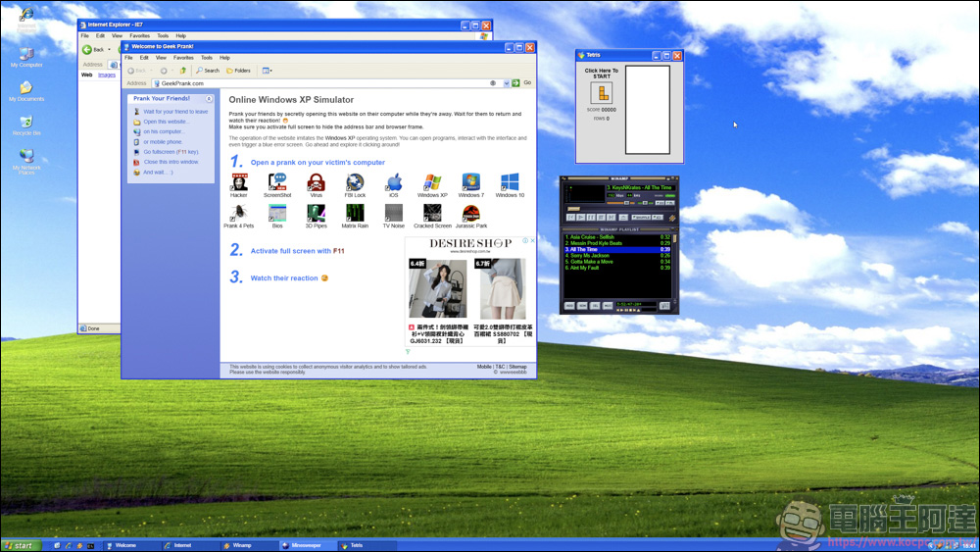Click Open a prank on victim's computer link
Viewport: 980px width, 552px height.
318,163
